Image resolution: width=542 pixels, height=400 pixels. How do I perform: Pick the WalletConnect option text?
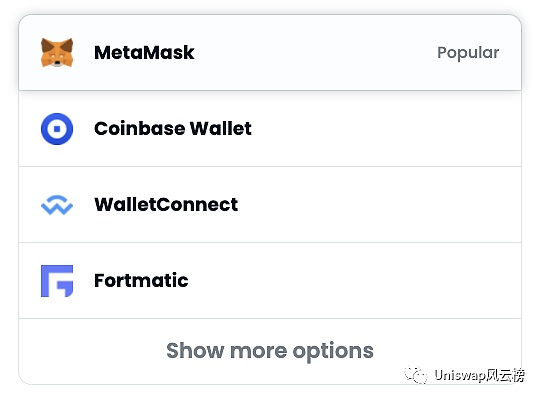(x=166, y=204)
